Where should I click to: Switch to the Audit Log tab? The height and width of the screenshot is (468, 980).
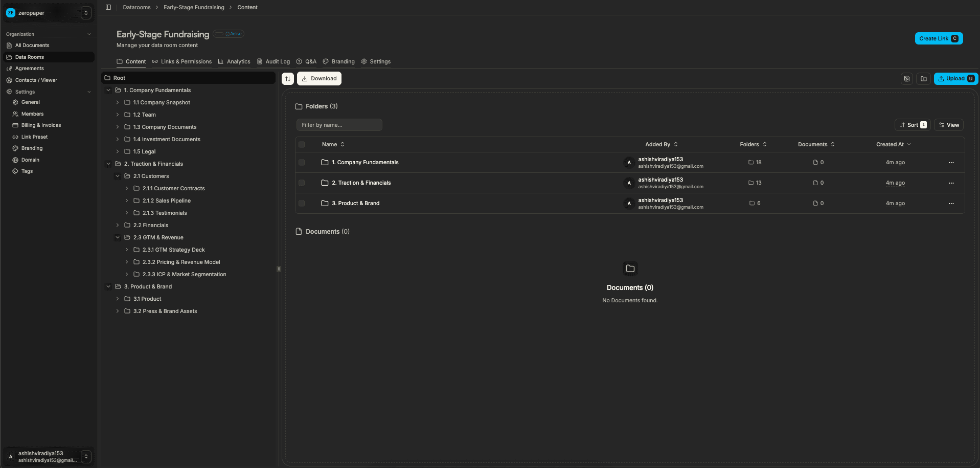tap(273, 61)
